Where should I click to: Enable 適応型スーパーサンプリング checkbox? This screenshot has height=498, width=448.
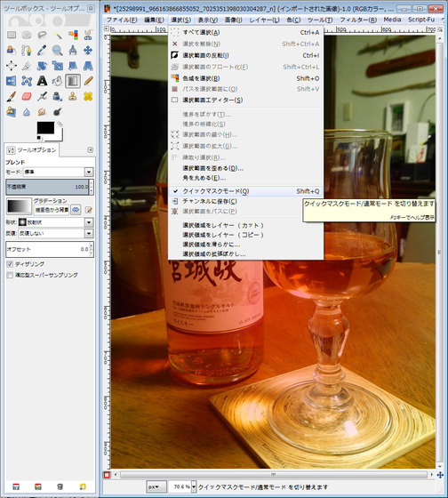pos(10,275)
